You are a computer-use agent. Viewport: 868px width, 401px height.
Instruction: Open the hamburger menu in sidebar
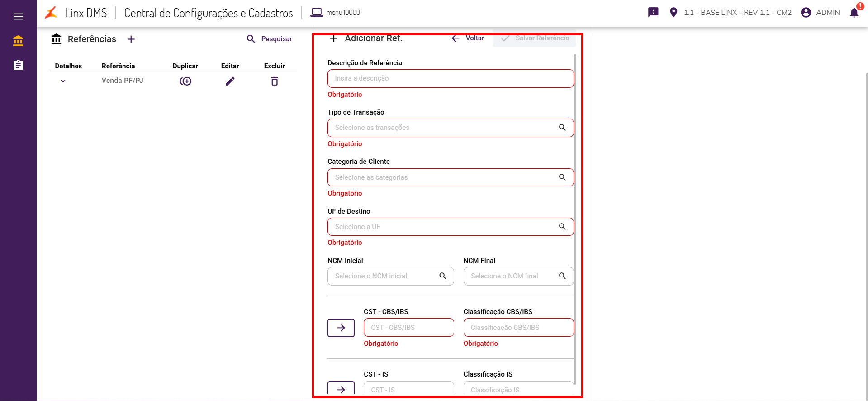tap(18, 17)
